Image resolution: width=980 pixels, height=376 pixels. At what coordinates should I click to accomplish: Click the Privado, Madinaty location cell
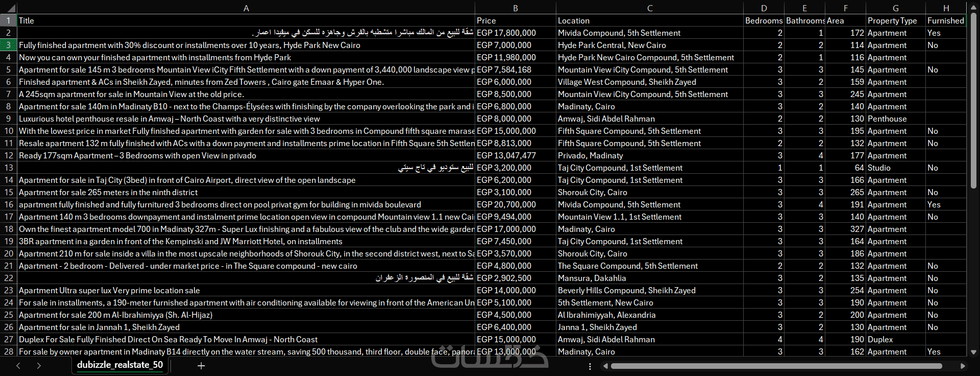(650, 155)
